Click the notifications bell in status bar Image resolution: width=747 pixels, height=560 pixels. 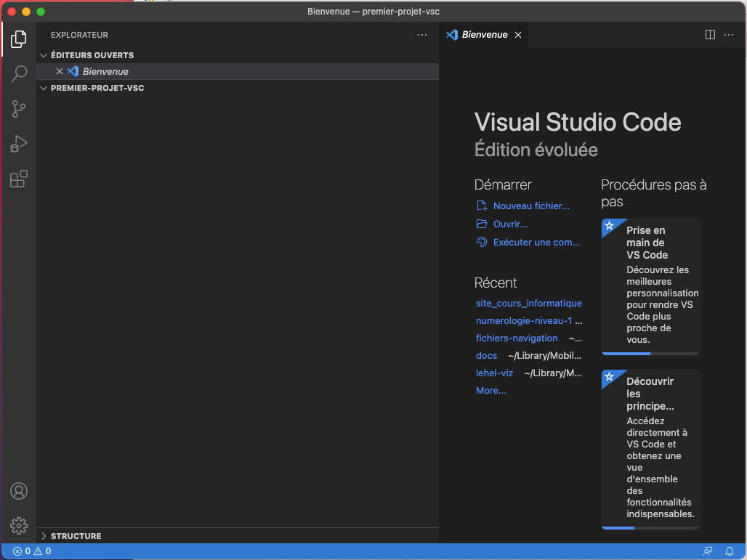click(x=730, y=551)
